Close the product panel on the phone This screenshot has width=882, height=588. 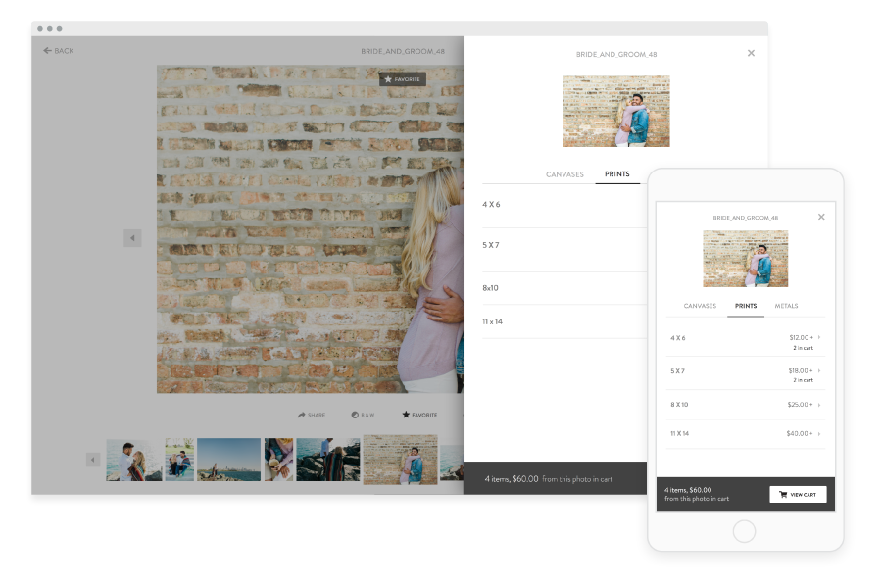click(821, 217)
